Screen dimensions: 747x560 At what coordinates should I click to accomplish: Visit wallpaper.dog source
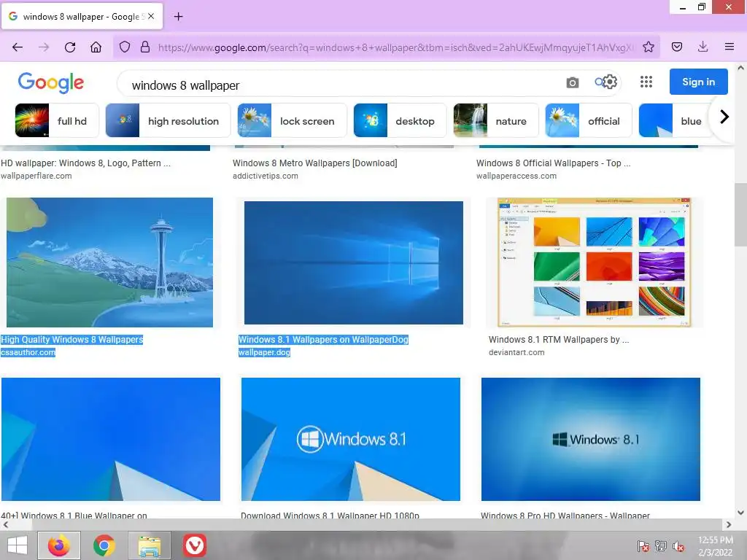tap(264, 352)
